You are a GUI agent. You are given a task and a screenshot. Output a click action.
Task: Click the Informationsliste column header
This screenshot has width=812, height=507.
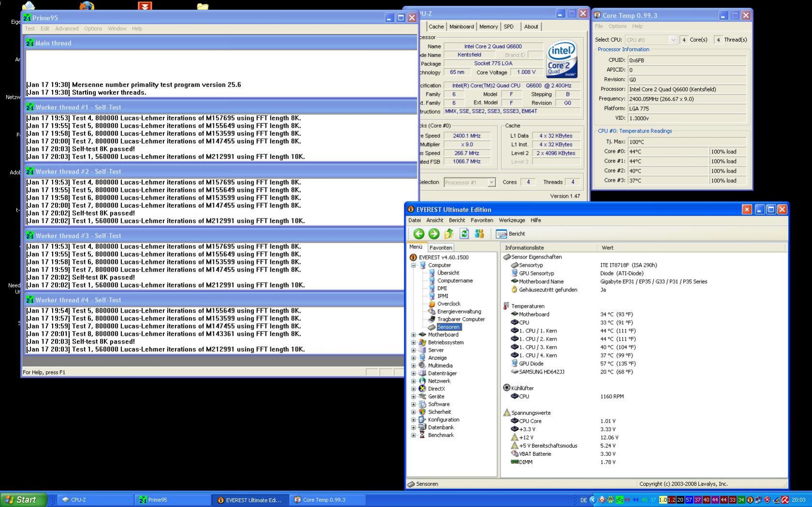(x=549, y=248)
